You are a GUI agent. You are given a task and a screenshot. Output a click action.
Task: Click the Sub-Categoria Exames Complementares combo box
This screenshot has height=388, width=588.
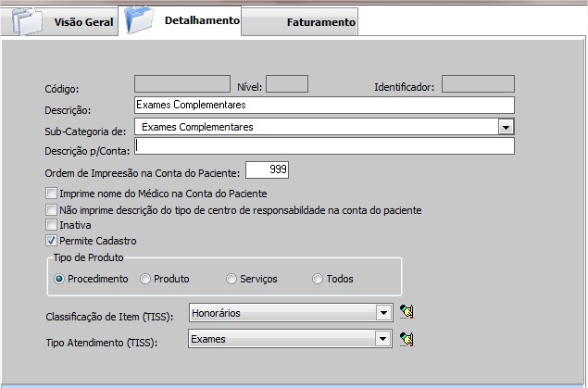324,127
